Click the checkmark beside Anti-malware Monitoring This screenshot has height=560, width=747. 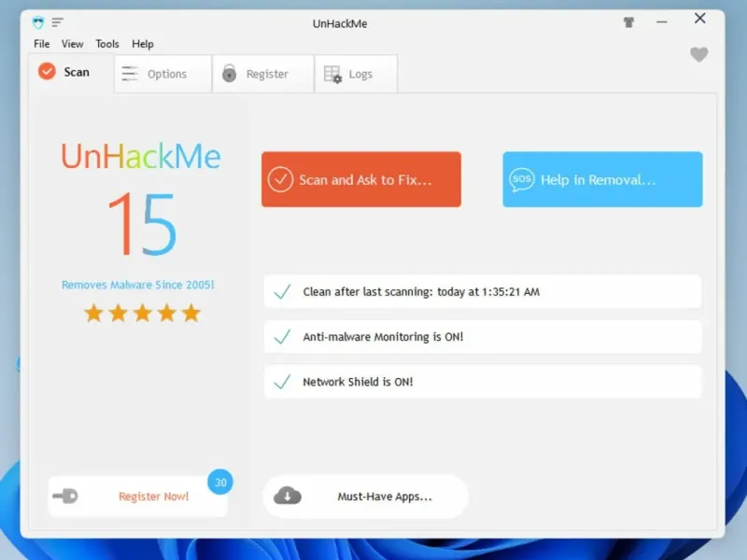click(x=283, y=337)
